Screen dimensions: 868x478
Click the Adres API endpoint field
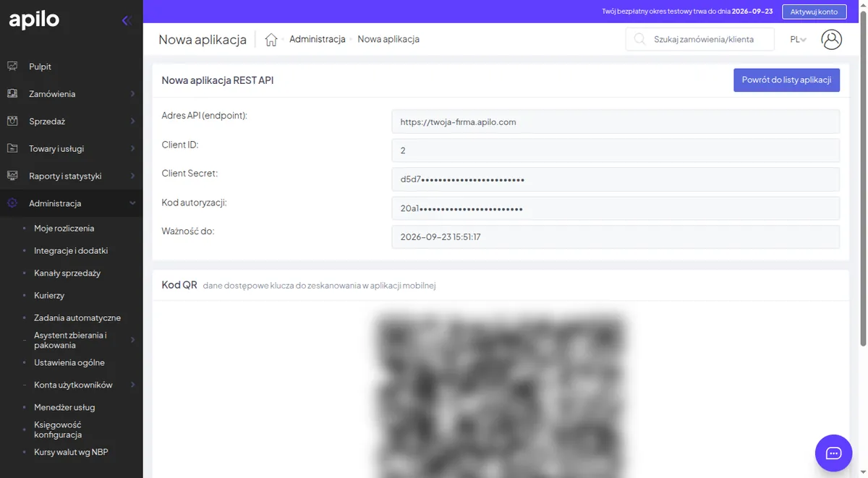point(616,121)
